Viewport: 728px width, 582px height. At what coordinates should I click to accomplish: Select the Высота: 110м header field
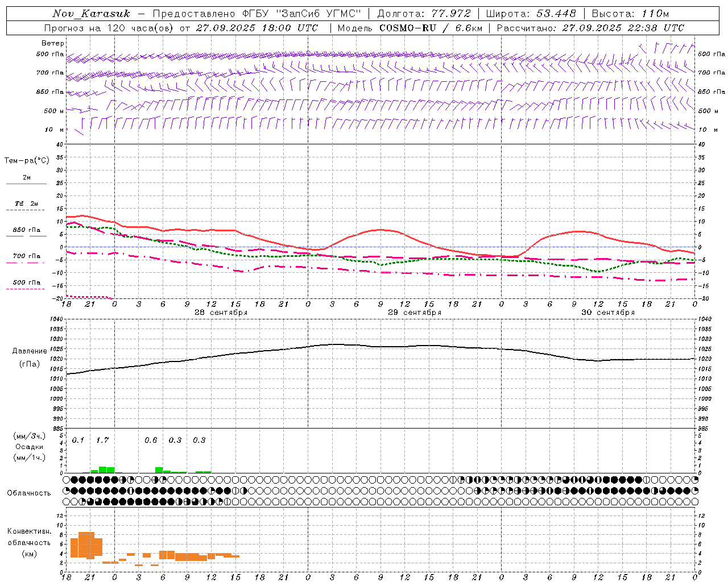pyautogui.click(x=631, y=14)
